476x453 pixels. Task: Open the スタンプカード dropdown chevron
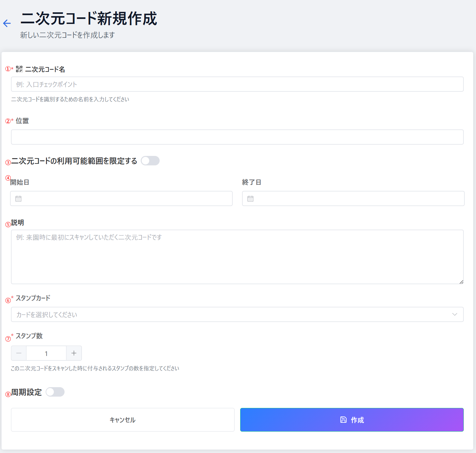coord(455,314)
